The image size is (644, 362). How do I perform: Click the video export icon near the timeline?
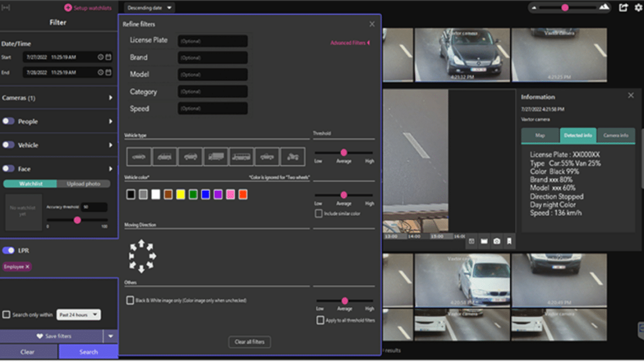(x=484, y=241)
